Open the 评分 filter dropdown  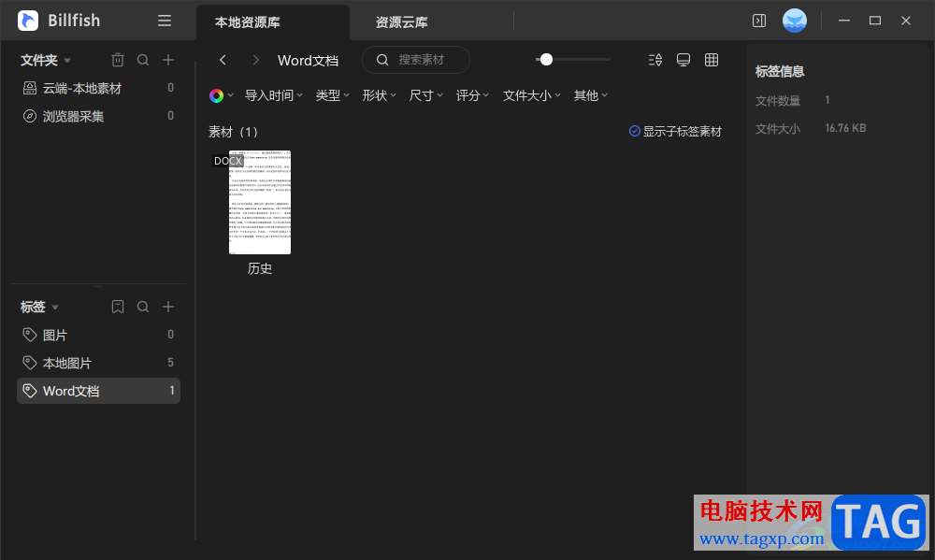pos(472,95)
